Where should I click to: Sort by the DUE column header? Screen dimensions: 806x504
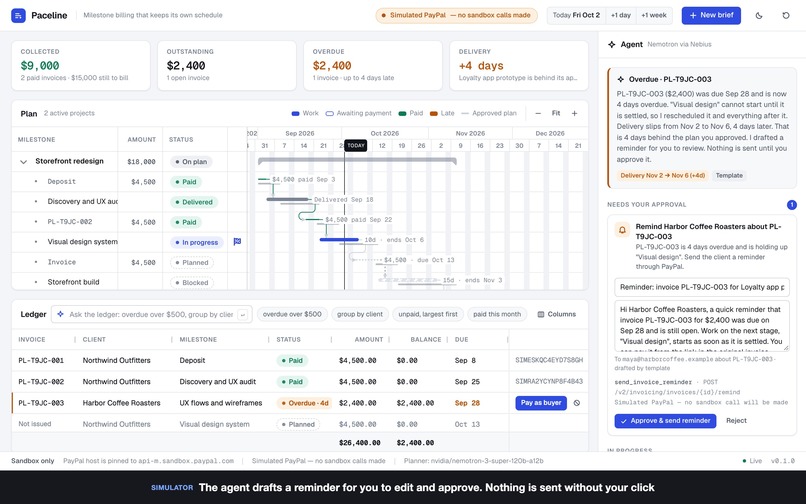(462, 339)
